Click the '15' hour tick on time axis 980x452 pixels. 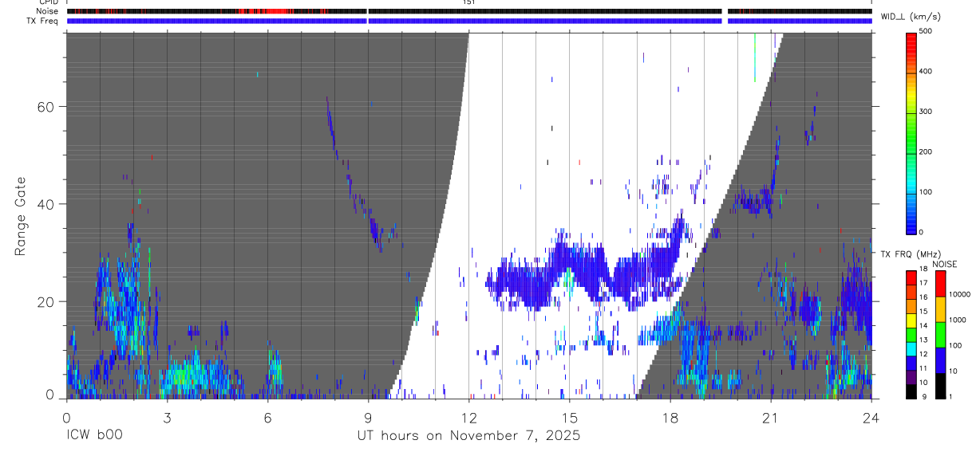[569, 416]
